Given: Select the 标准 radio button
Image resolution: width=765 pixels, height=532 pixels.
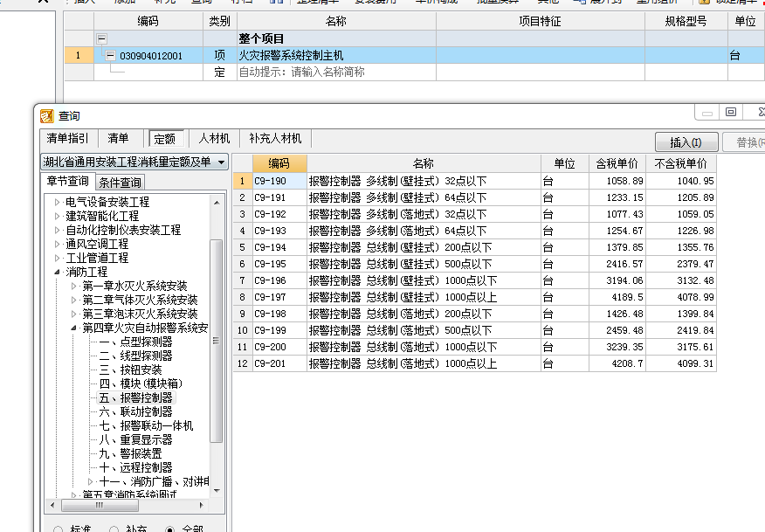Looking at the screenshot, I should [x=59, y=529].
